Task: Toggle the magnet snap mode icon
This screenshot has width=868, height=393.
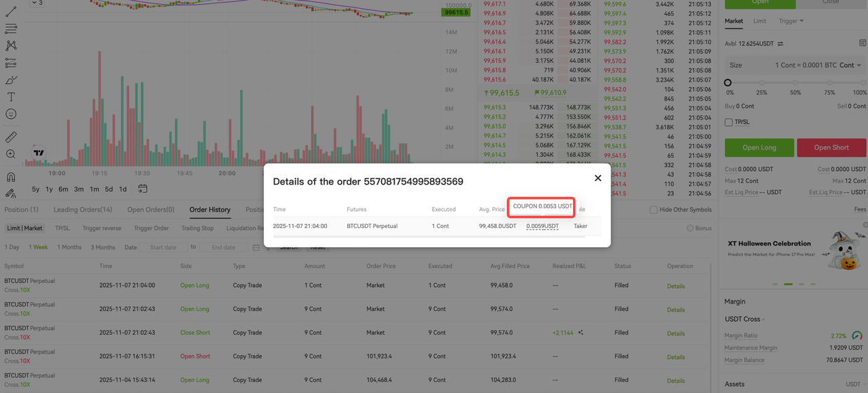Action: [11, 177]
